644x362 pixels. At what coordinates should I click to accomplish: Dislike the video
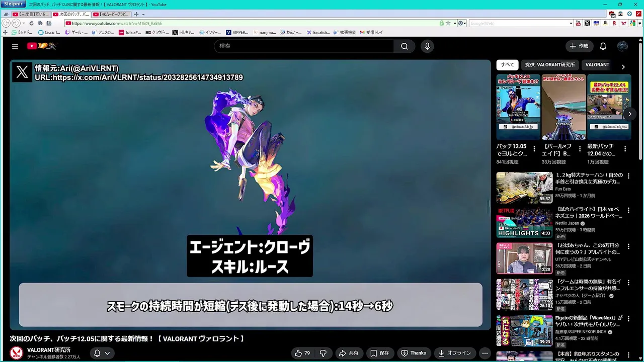[x=323, y=353]
